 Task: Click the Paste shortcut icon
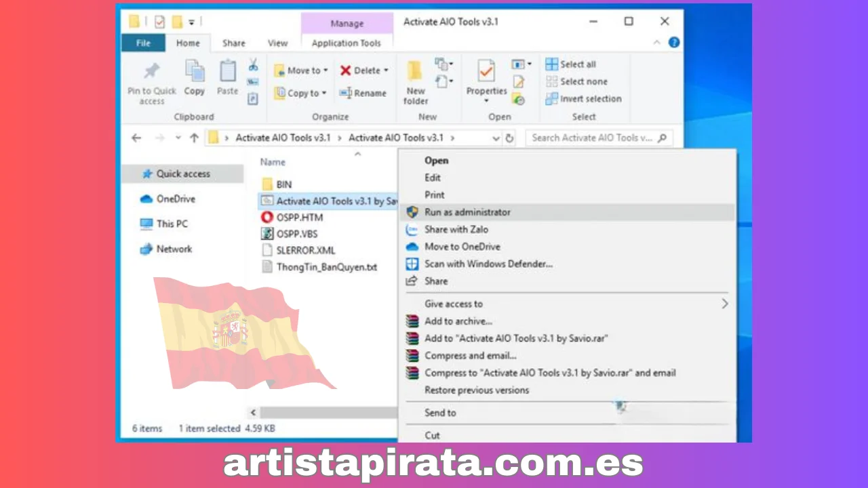click(x=253, y=99)
